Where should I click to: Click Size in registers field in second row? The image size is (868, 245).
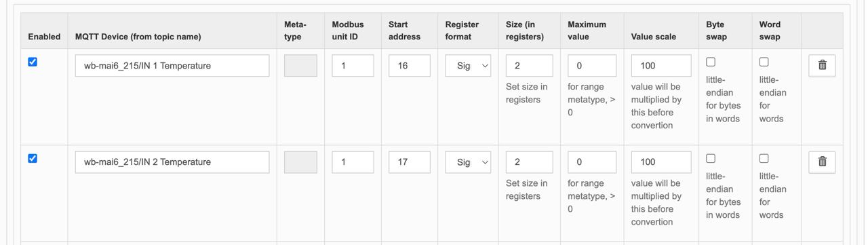click(x=530, y=162)
